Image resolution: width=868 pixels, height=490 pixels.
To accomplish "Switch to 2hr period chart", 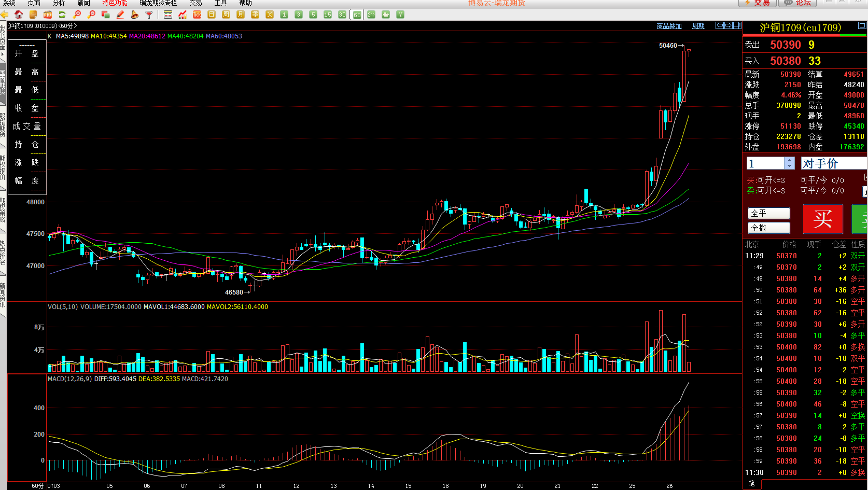I will (371, 15).
